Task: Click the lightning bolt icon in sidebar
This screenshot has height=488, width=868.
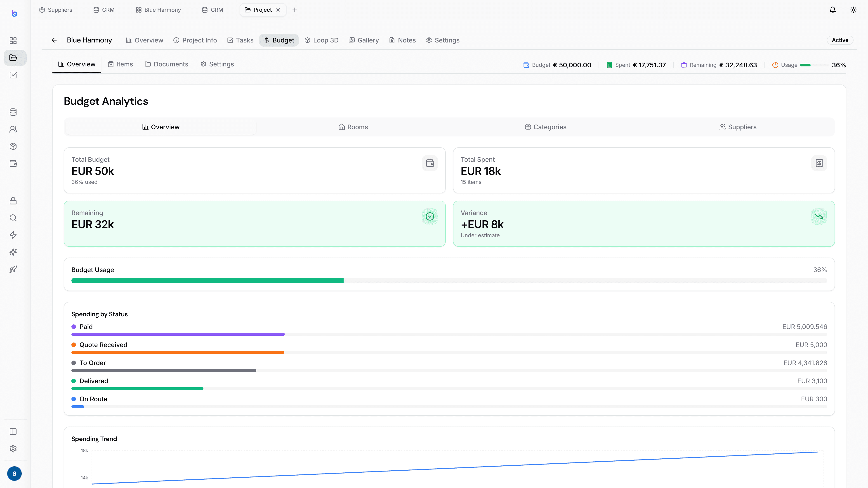Action: click(x=13, y=235)
